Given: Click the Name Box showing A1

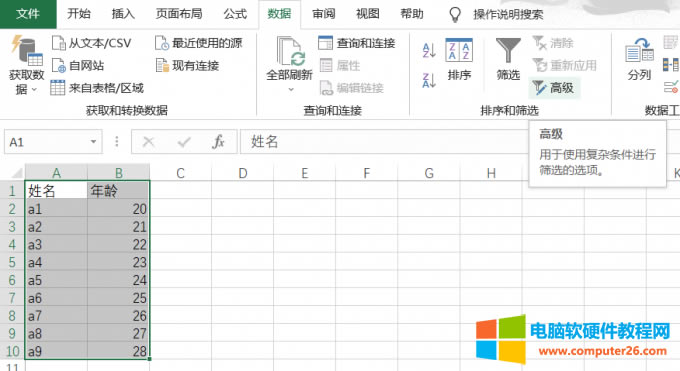Looking at the screenshot, I should click(46, 142).
